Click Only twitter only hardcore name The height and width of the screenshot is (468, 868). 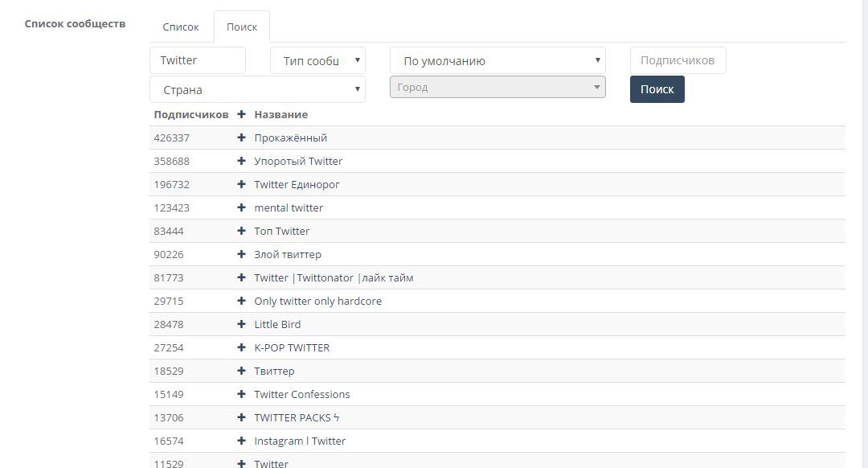click(x=317, y=301)
